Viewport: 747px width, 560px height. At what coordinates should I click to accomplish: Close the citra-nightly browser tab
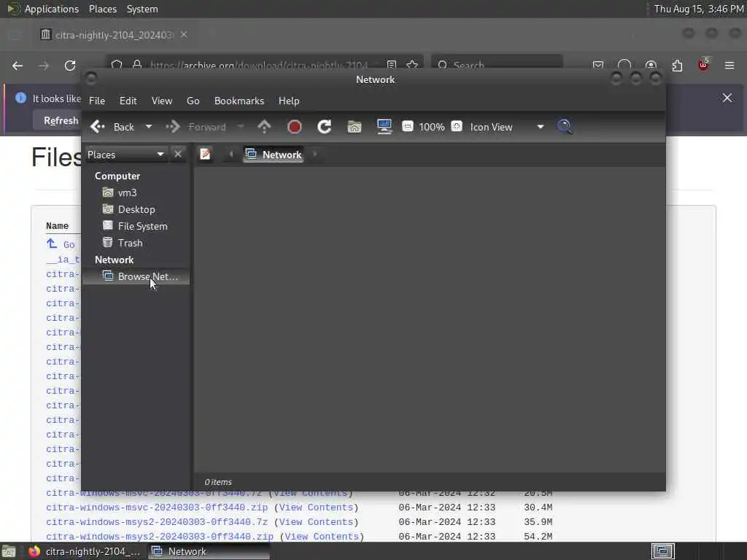(184, 34)
